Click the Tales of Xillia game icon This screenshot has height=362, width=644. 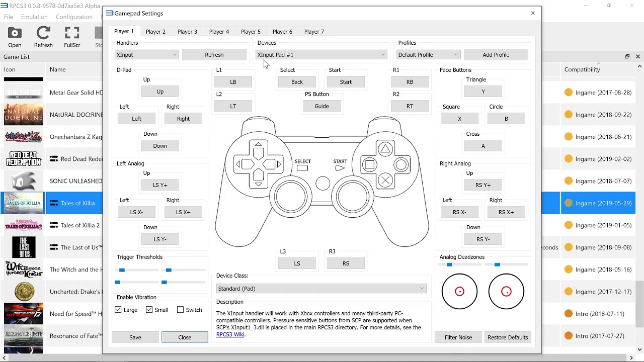pos(24,203)
